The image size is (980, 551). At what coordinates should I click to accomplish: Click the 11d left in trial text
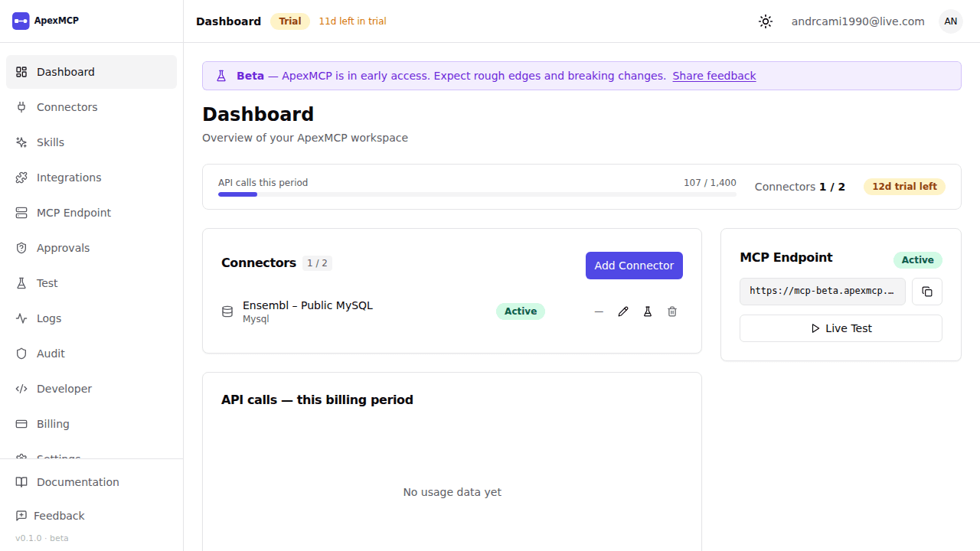[352, 21]
